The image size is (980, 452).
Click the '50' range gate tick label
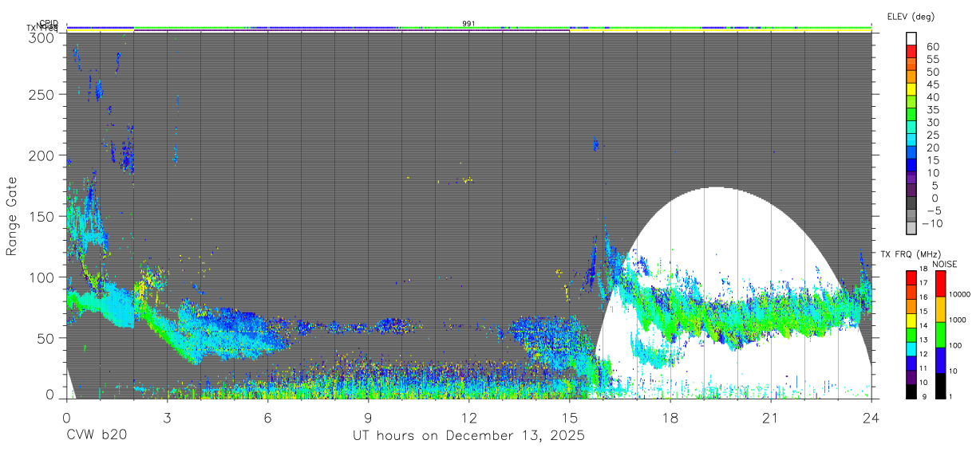click(47, 338)
